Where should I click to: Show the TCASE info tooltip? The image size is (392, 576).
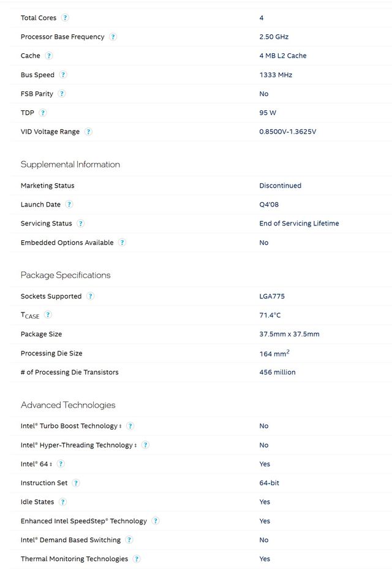point(48,315)
